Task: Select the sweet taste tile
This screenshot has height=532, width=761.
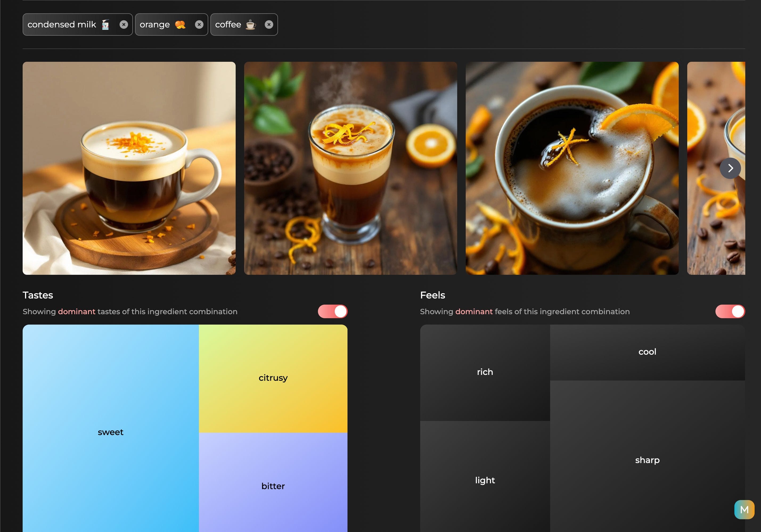Action: (111, 432)
